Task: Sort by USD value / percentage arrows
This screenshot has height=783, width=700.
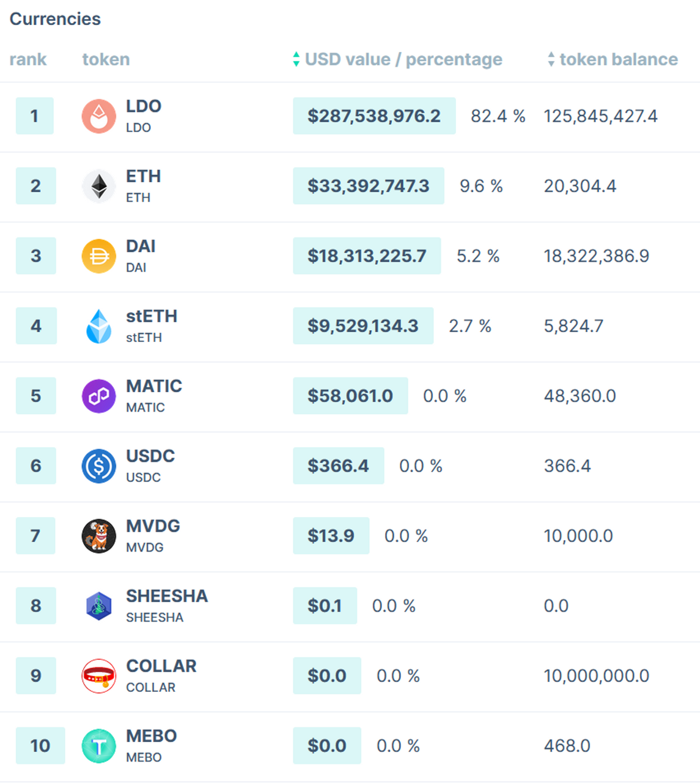Action: coord(296,59)
